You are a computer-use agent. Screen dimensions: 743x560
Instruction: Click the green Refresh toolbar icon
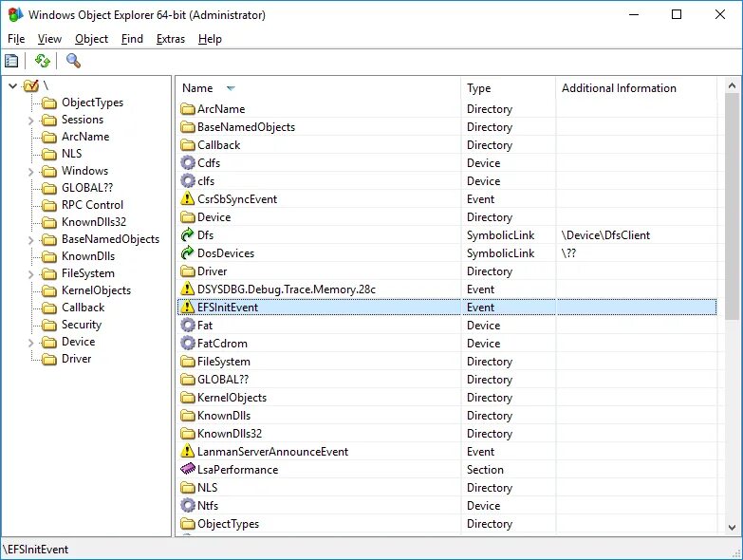pos(42,61)
